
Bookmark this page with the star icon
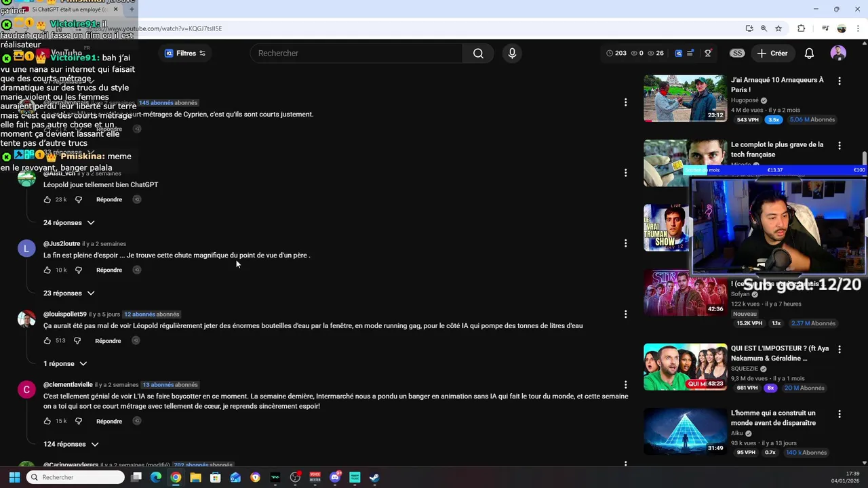tap(778, 28)
